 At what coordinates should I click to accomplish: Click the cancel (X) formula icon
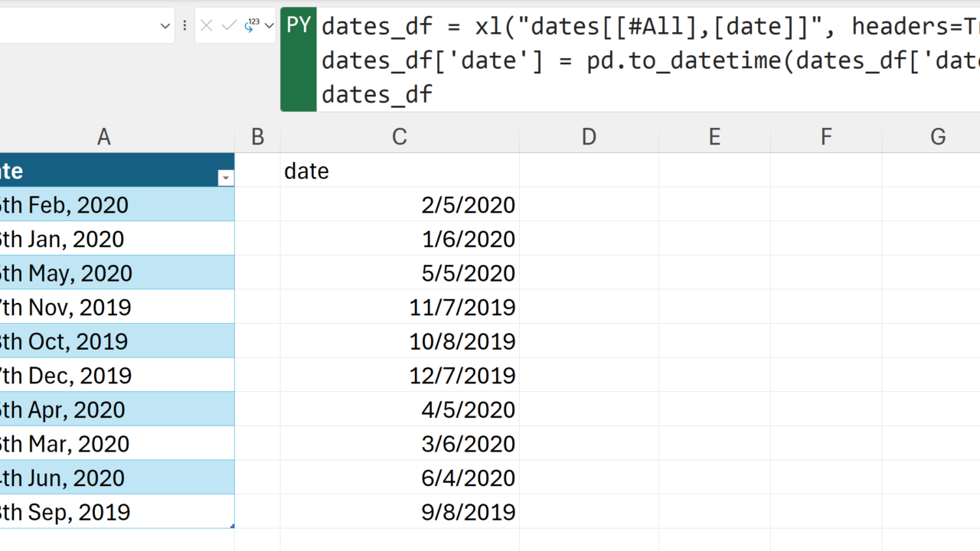[x=206, y=26]
